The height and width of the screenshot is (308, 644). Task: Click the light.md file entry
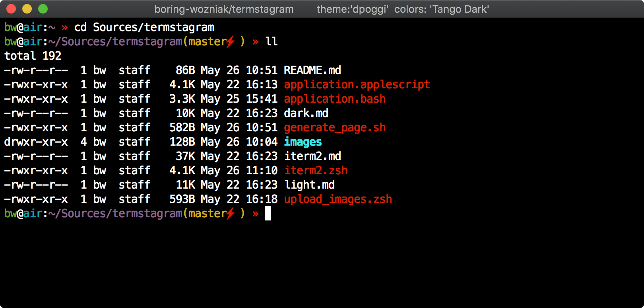[x=309, y=185]
